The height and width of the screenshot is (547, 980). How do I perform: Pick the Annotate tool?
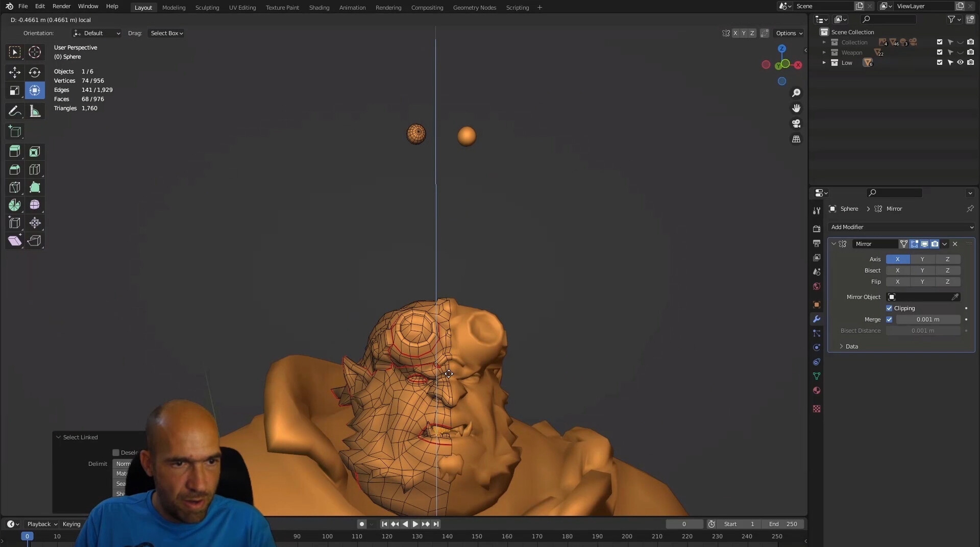point(14,111)
